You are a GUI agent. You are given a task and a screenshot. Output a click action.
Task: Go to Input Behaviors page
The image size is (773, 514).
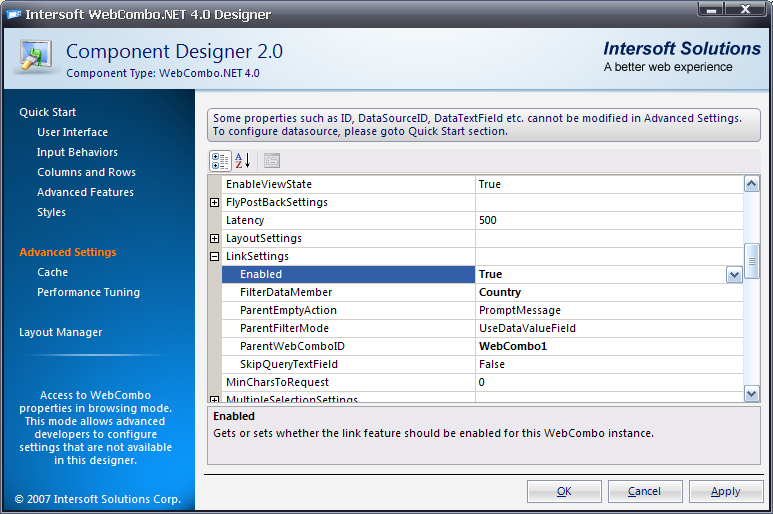coord(77,152)
